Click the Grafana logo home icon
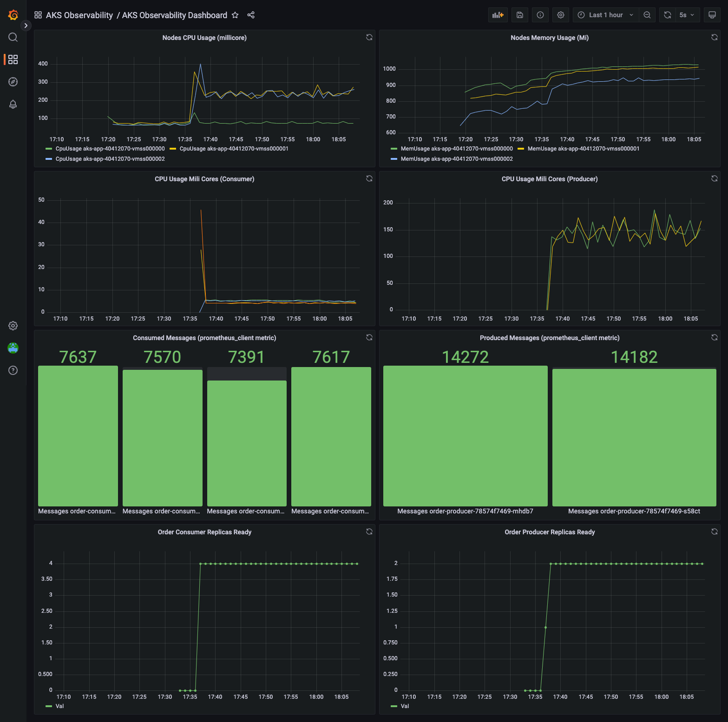This screenshot has height=722, width=728. 13,15
